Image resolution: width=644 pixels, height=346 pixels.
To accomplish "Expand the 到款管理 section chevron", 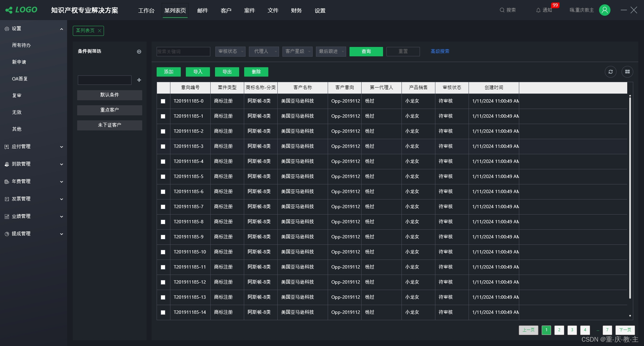I will (x=61, y=164).
